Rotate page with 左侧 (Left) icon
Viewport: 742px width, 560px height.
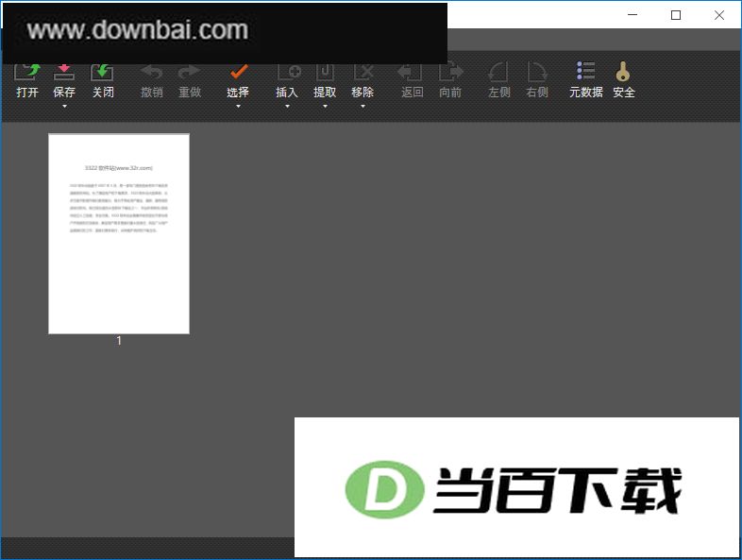tap(498, 72)
